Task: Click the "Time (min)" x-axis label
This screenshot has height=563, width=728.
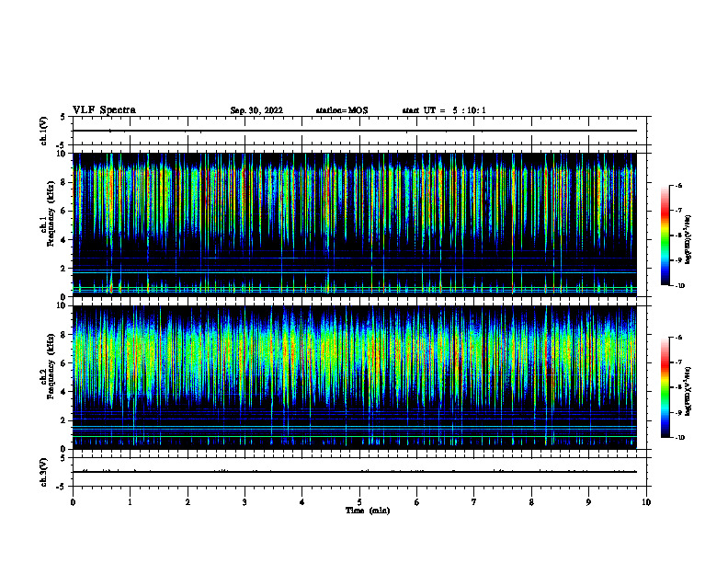Action: [368, 511]
